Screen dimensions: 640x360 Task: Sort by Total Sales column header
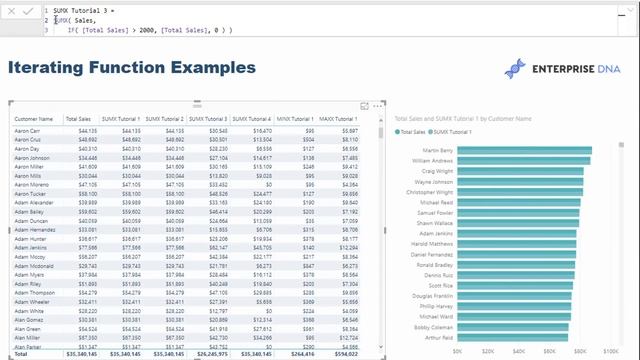78,119
